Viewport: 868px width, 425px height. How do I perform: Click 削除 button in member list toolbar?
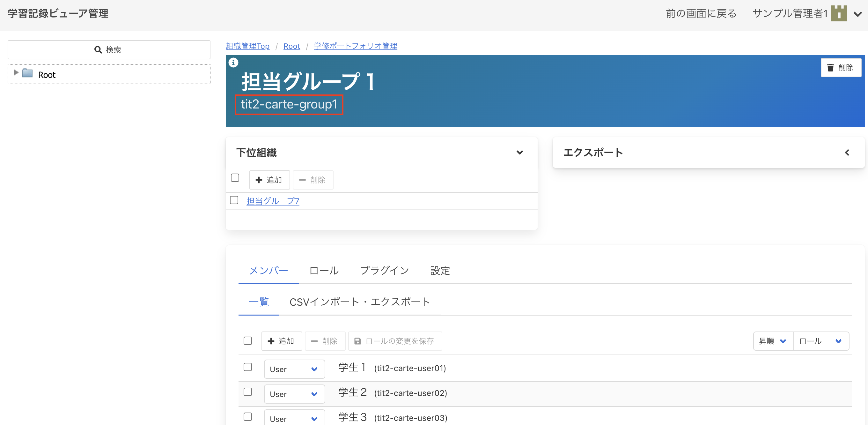[325, 341]
